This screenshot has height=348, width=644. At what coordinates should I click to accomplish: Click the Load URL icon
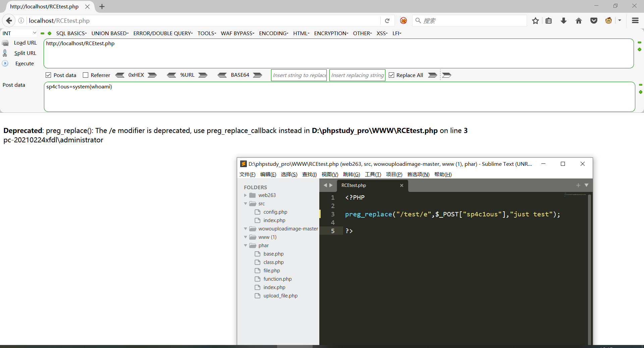point(5,43)
